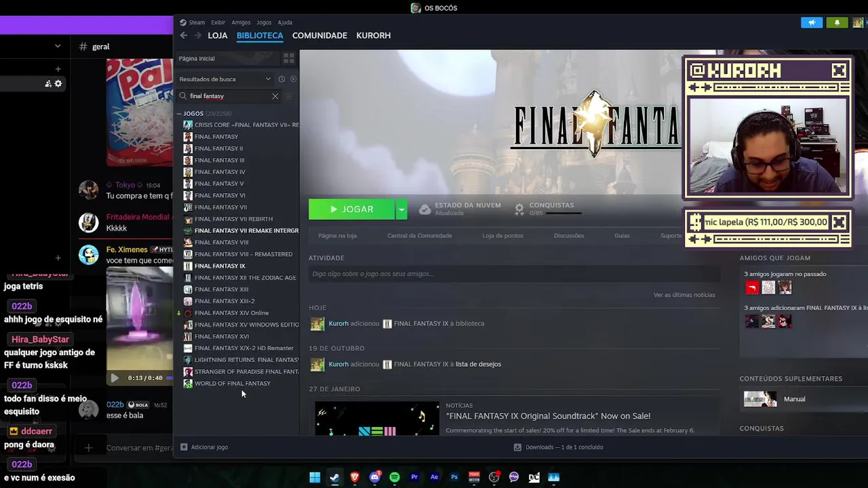Click the Downloads icon in bottom bar
The width and height of the screenshot is (868, 488).
[x=517, y=447]
